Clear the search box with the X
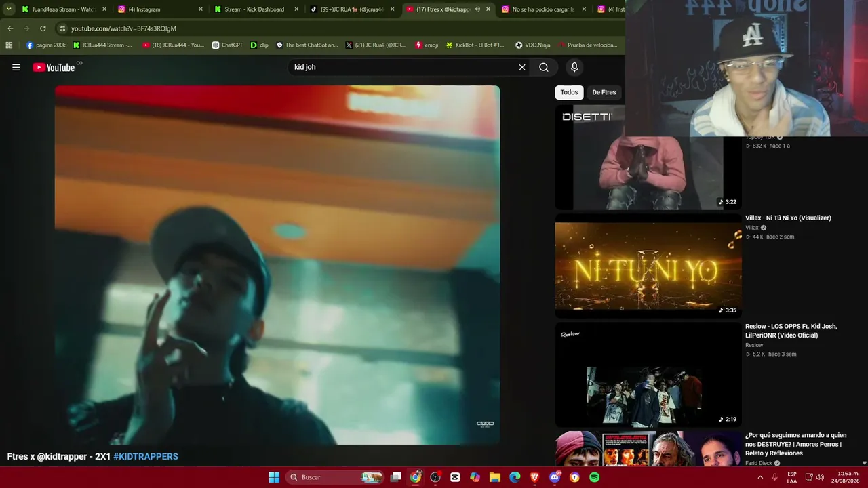 tap(522, 67)
